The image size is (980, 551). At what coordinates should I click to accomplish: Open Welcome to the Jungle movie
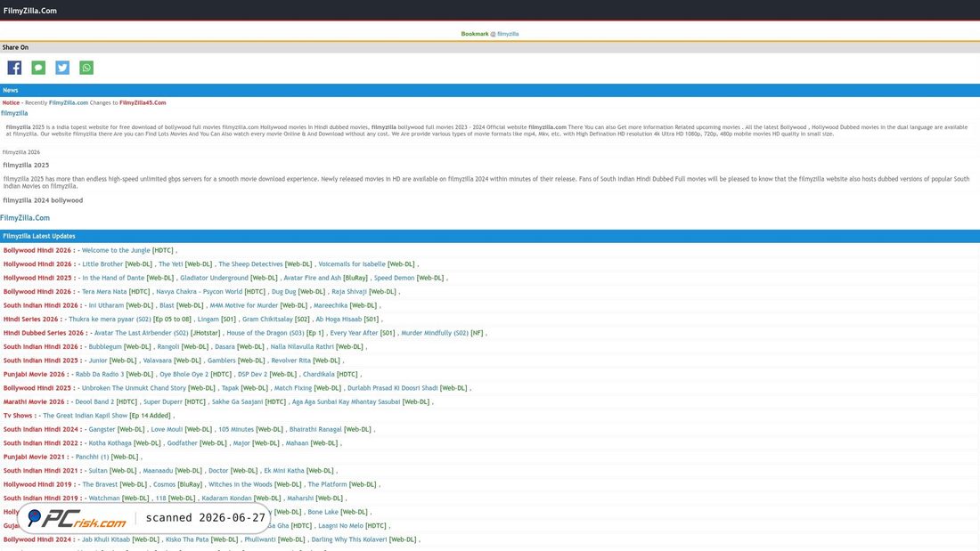point(116,250)
